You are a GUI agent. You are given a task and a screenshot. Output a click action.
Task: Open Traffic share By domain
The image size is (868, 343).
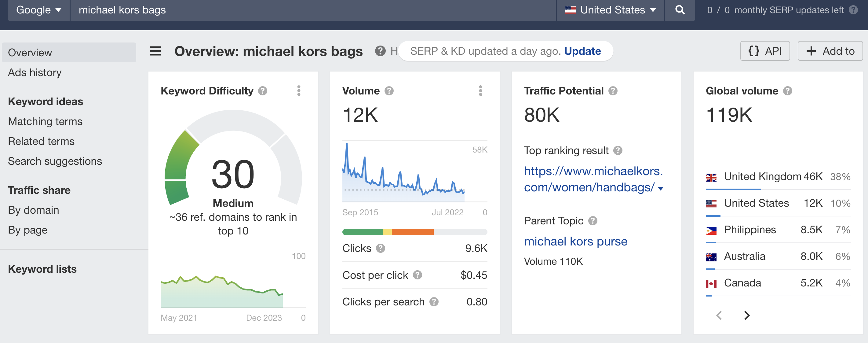coord(33,210)
